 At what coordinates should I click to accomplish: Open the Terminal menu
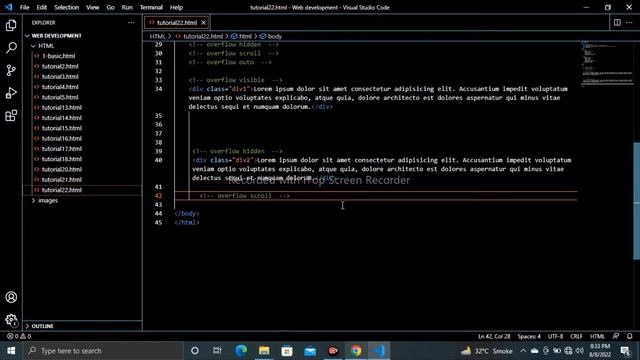151,7
